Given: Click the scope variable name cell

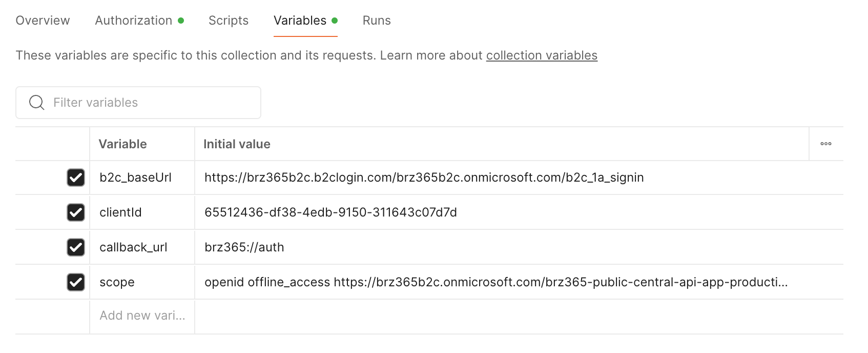Looking at the screenshot, I should (117, 282).
